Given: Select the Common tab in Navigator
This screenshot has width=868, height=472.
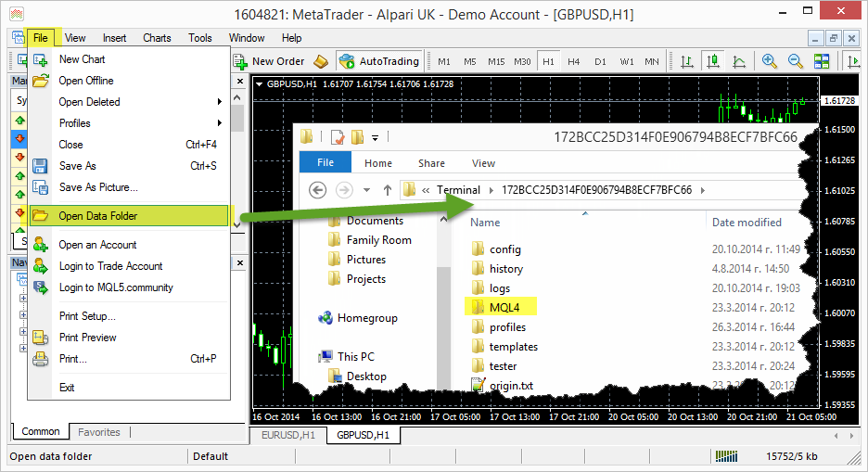Looking at the screenshot, I should point(41,431).
